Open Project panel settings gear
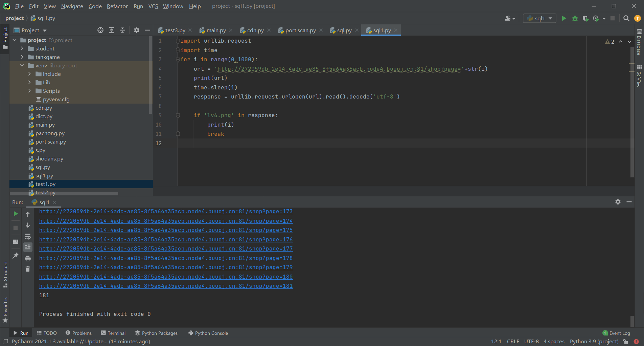 (137, 30)
